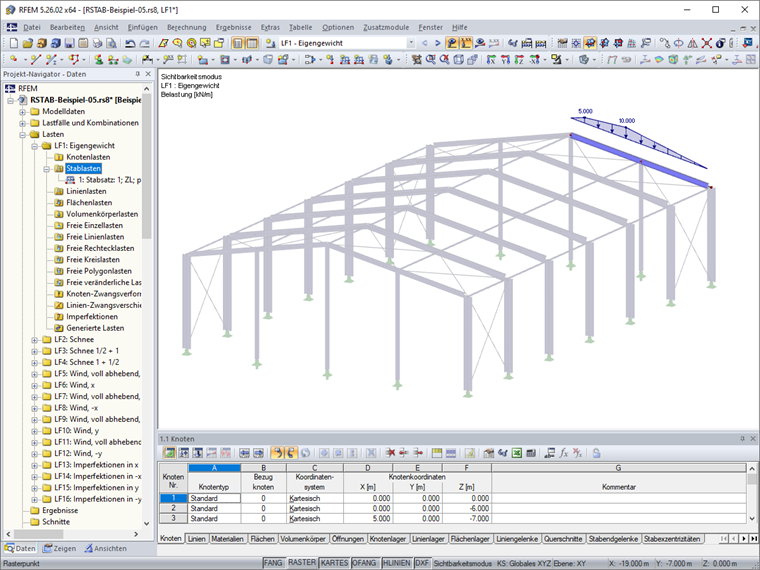The width and height of the screenshot is (760, 570).
Task: Undo the last action
Action: click(130, 43)
